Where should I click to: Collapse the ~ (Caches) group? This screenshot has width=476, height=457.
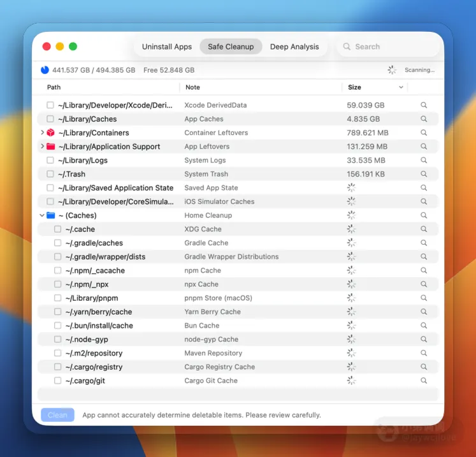[x=42, y=215]
